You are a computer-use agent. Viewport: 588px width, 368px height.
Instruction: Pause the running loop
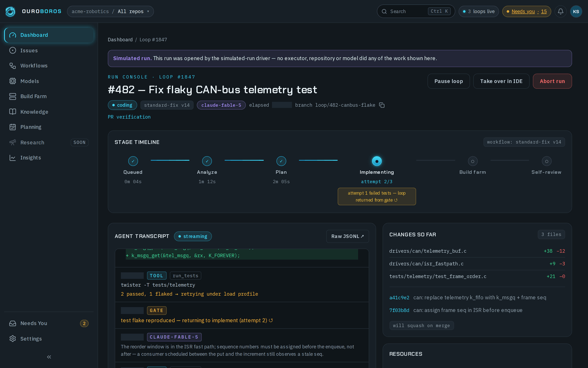[448, 81]
